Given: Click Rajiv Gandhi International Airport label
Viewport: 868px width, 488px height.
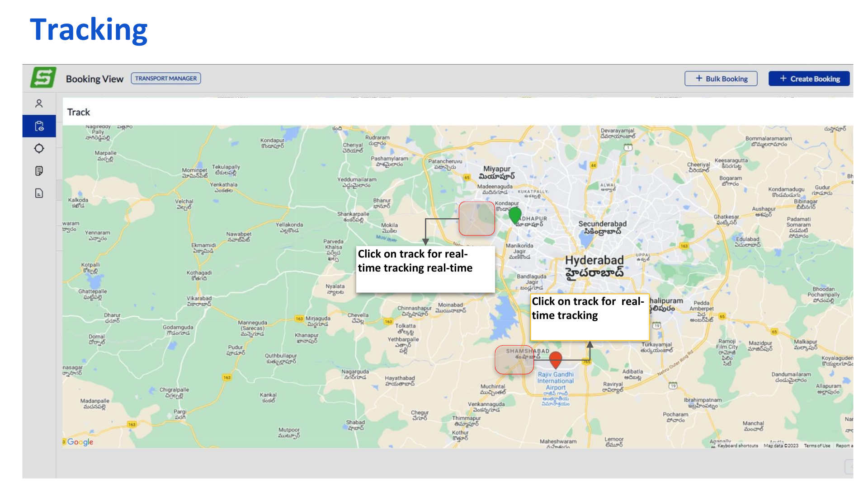Looking at the screenshot, I should [555, 381].
